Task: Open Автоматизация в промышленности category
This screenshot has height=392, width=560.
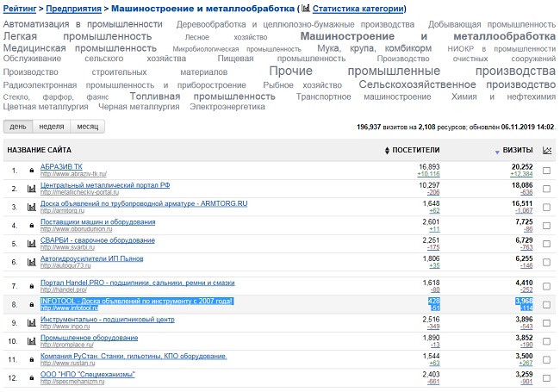Action: tap(83, 24)
